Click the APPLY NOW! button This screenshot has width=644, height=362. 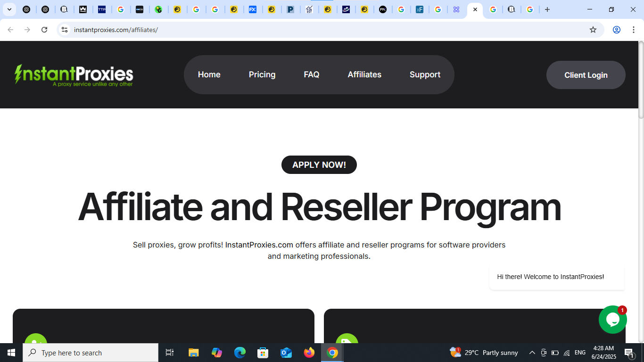[319, 165]
